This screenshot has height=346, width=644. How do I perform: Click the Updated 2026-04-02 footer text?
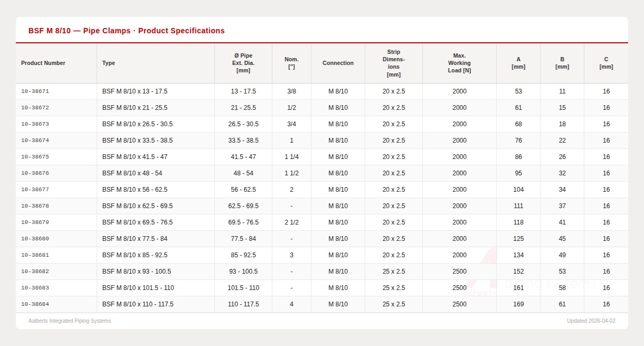(591, 321)
